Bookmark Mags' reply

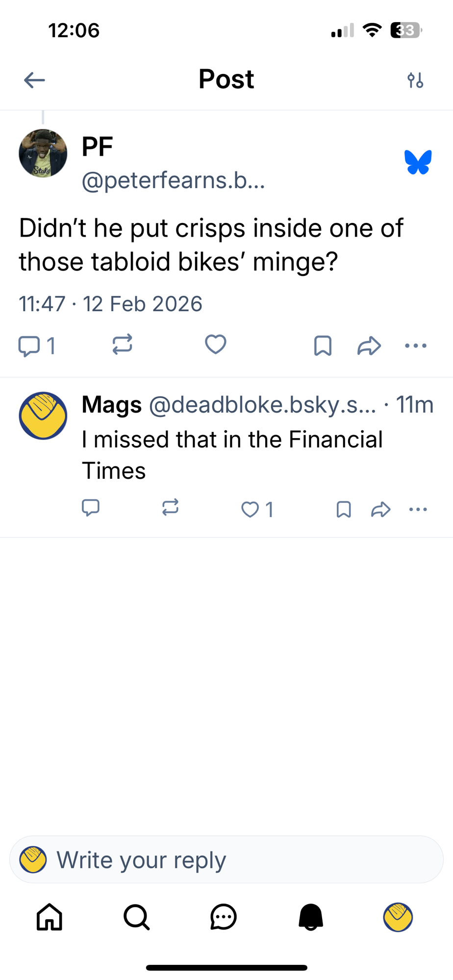(x=344, y=510)
